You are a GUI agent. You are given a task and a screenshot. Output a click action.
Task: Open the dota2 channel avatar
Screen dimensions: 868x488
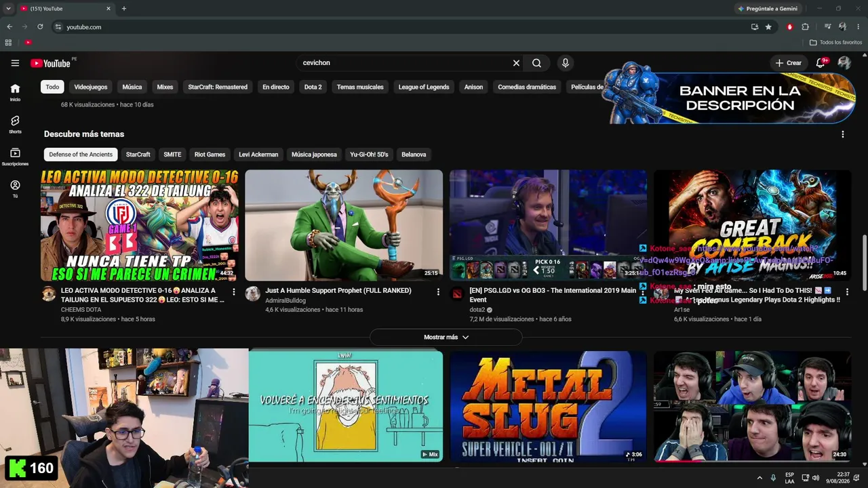point(457,293)
